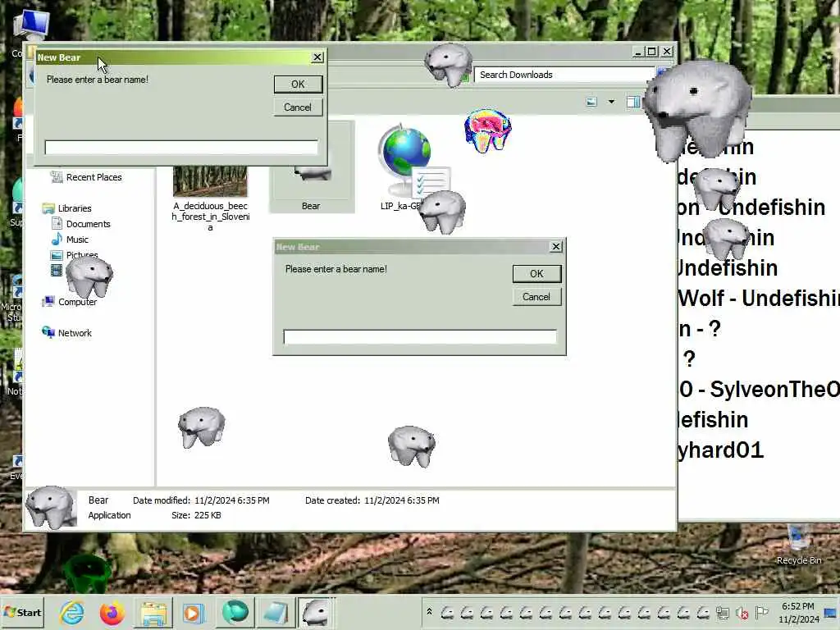Open the Action Center flag icon
840x630 pixels.
(x=761, y=612)
